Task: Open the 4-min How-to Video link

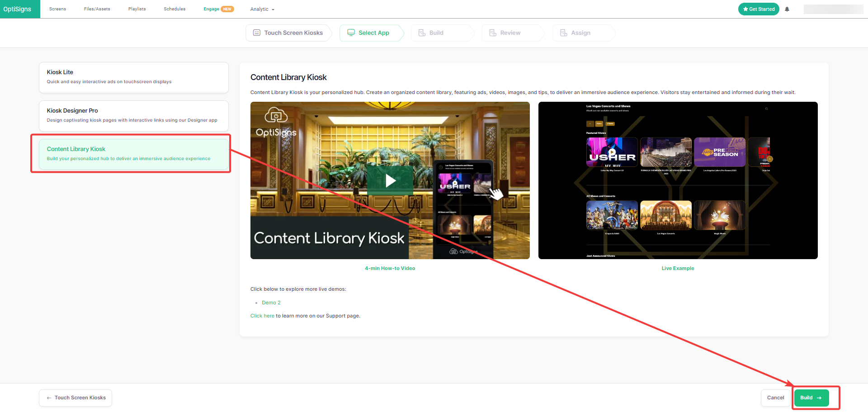Action: click(390, 268)
